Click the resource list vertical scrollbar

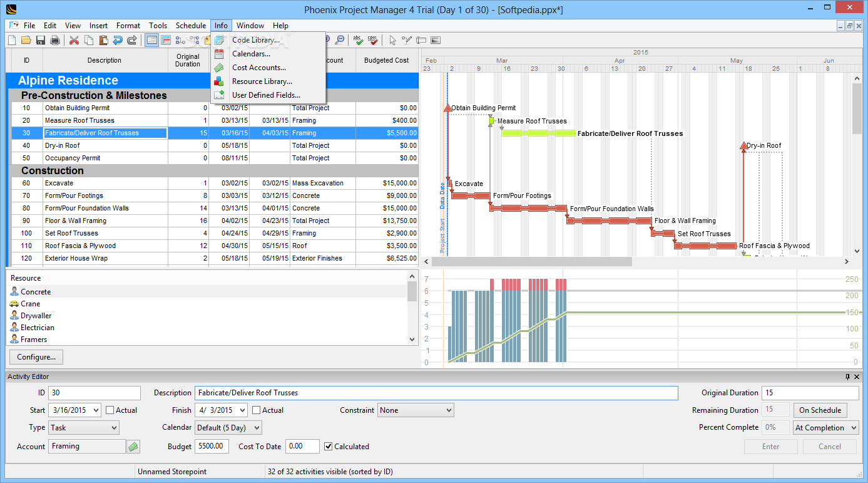pos(412,307)
